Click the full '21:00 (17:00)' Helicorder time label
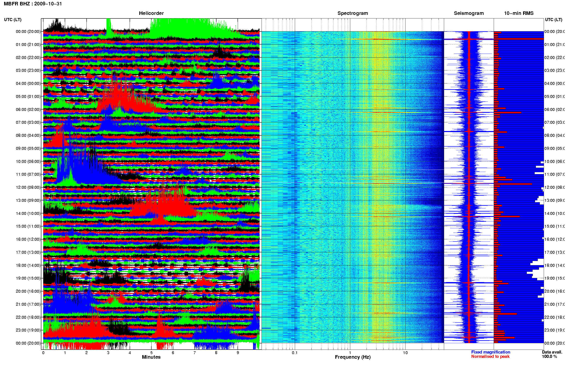 coord(28,304)
